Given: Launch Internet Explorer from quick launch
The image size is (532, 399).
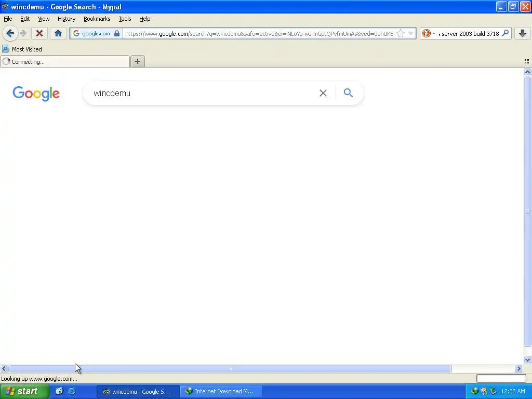Looking at the screenshot, I should 72,391.
